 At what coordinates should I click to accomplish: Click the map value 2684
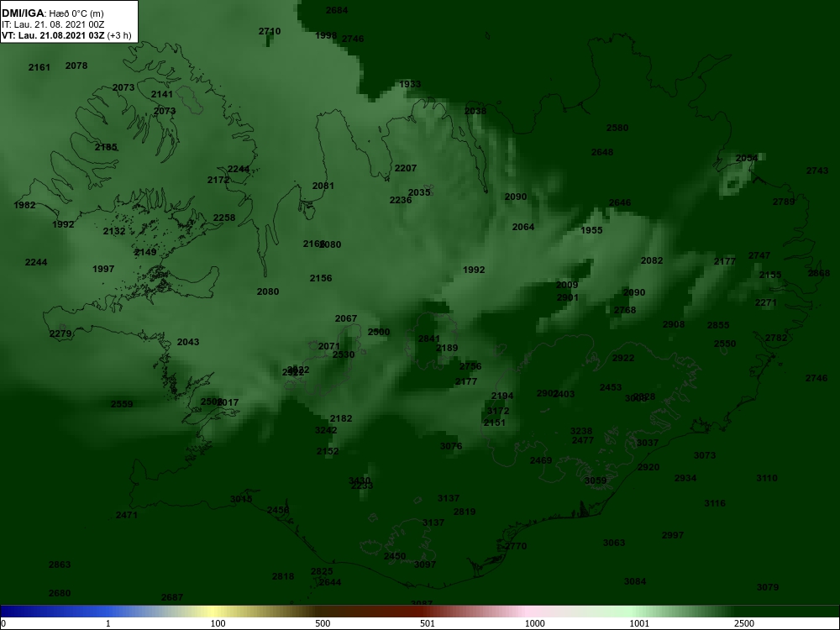[x=337, y=10]
